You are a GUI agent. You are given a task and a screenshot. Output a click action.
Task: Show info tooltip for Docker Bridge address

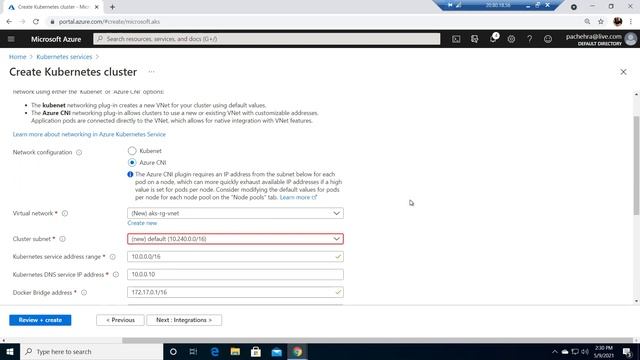pos(84,293)
